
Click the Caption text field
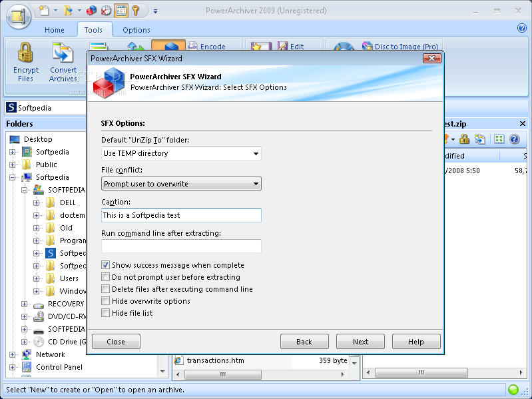point(181,215)
